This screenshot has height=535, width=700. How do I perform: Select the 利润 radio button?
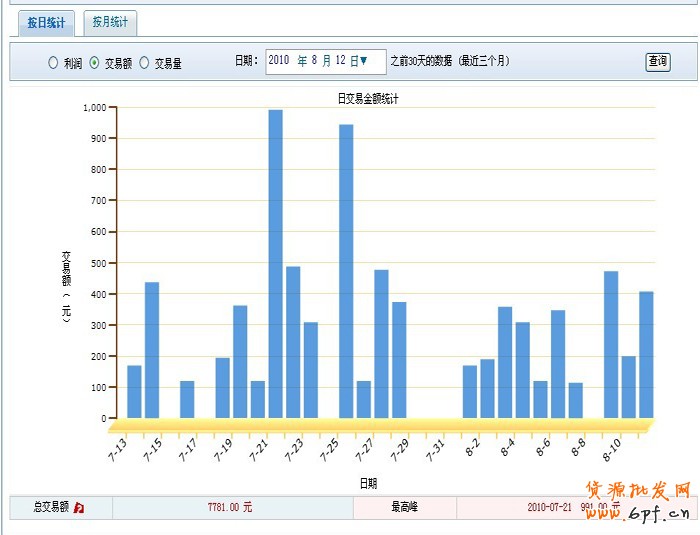point(53,63)
